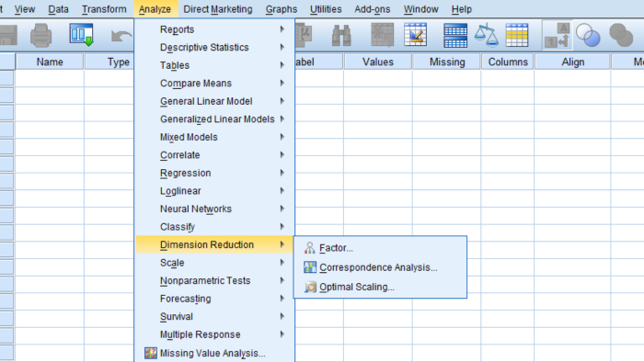The image size is (644, 362).
Task: Click the Undo arrow icon
Action: pyautogui.click(x=121, y=37)
